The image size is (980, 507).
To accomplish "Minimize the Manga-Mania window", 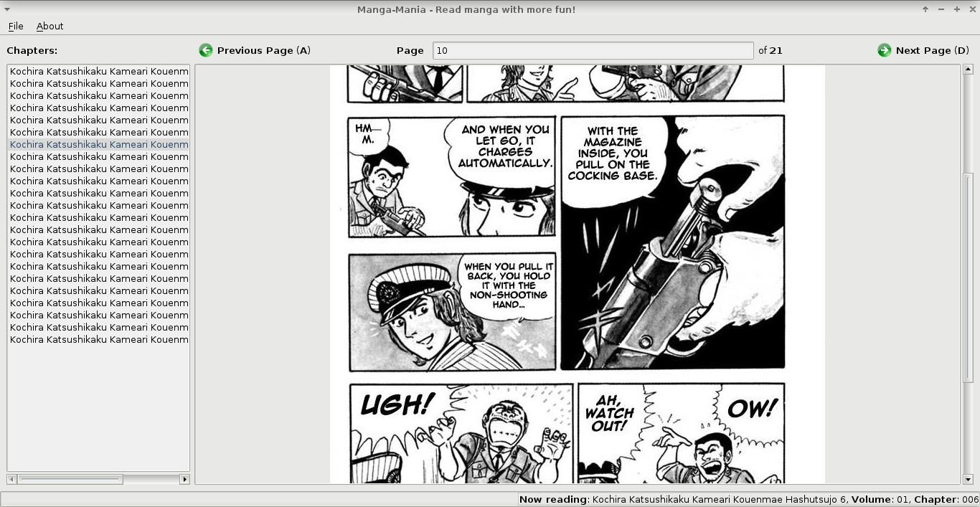I will [x=941, y=9].
